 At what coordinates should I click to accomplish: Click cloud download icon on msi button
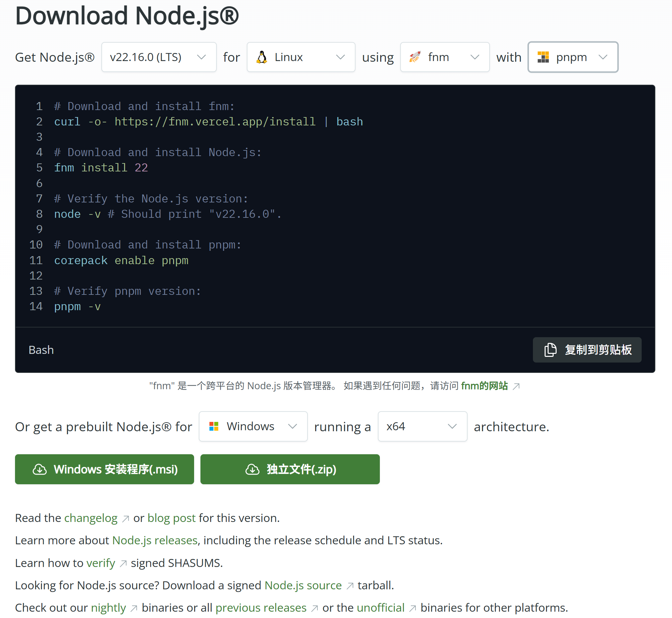pos(39,469)
